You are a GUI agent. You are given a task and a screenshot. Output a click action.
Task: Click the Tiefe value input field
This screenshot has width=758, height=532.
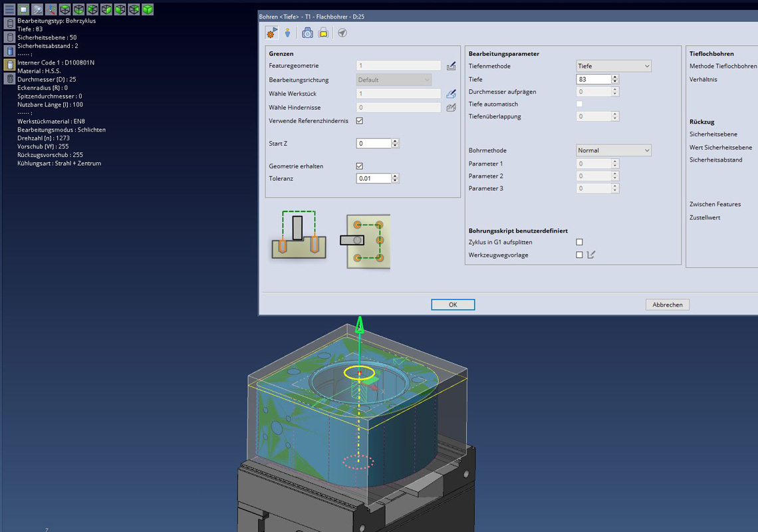[593, 79]
